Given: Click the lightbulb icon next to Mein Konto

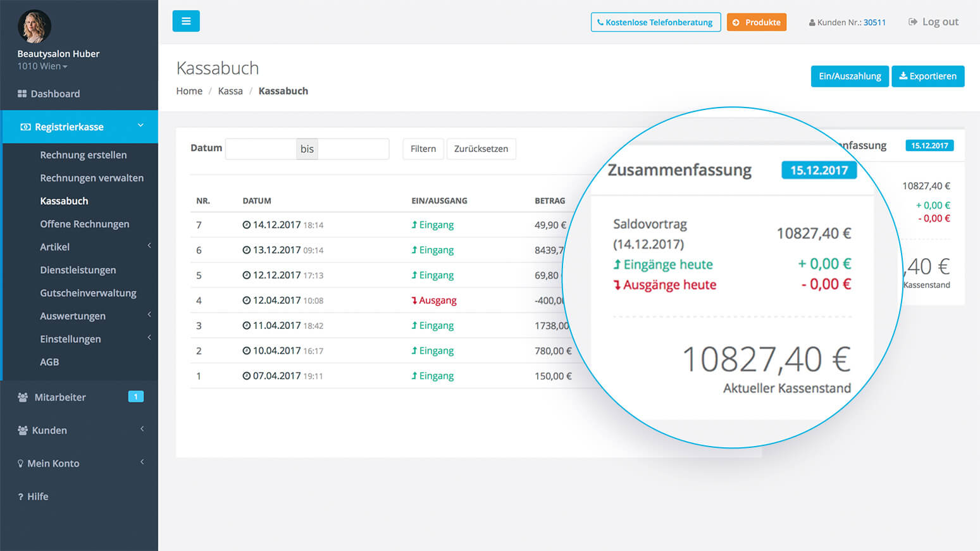Looking at the screenshot, I should (21, 463).
